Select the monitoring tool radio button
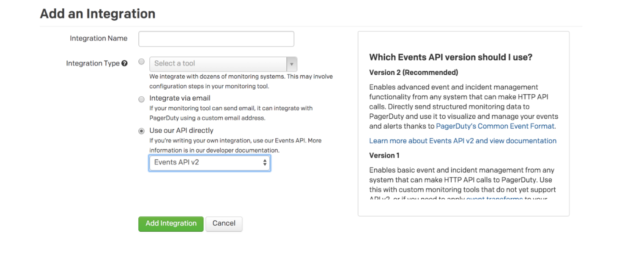The image size is (644, 277). 141,62
